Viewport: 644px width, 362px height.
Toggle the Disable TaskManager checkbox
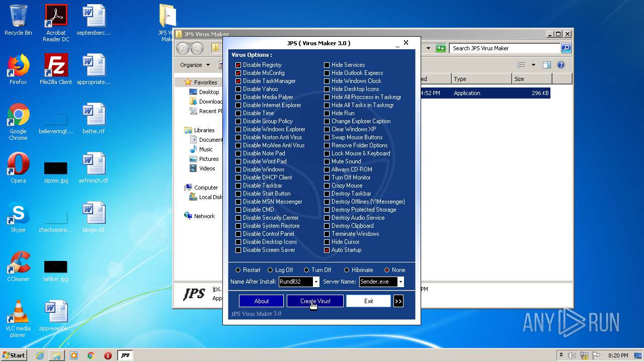[238, 81]
